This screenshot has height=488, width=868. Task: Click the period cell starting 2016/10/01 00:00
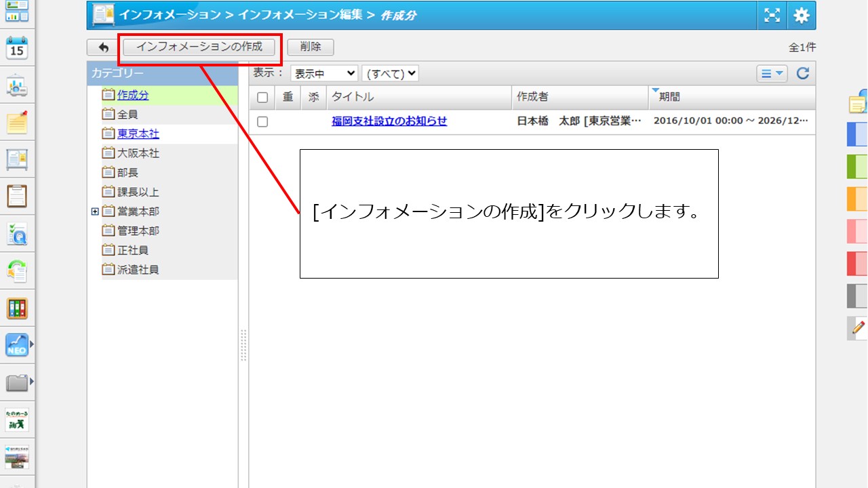pos(731,122)
